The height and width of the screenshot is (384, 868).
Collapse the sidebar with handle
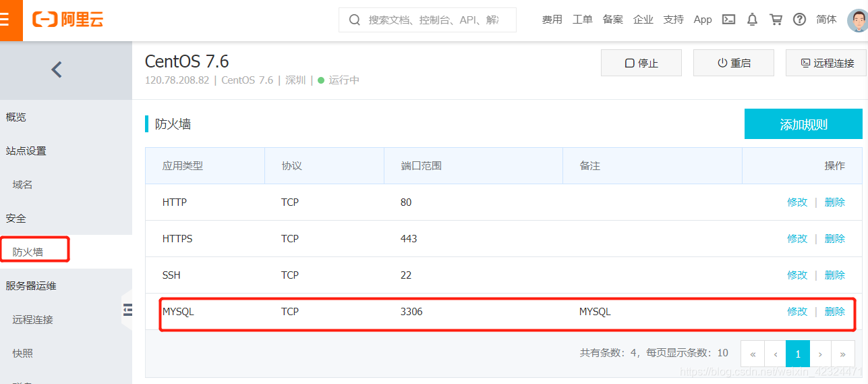(x=127, y=310)
